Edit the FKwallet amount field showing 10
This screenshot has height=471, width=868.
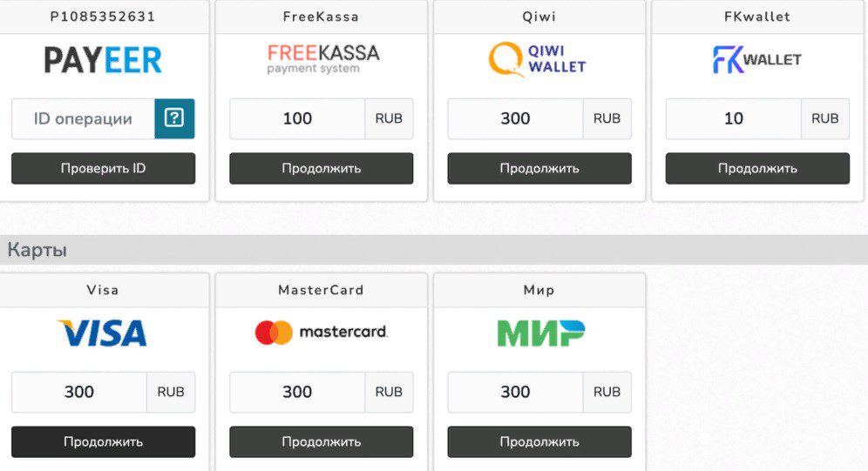[x=733, y=118]
